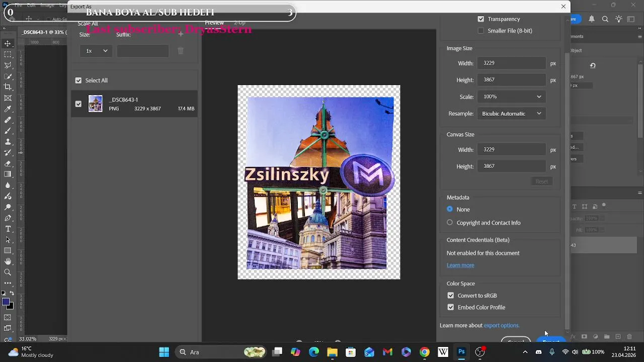Select the Clone Stamp tool
Image resolution: width=644 pixels, height=362 pixels.
click(8, 142)
